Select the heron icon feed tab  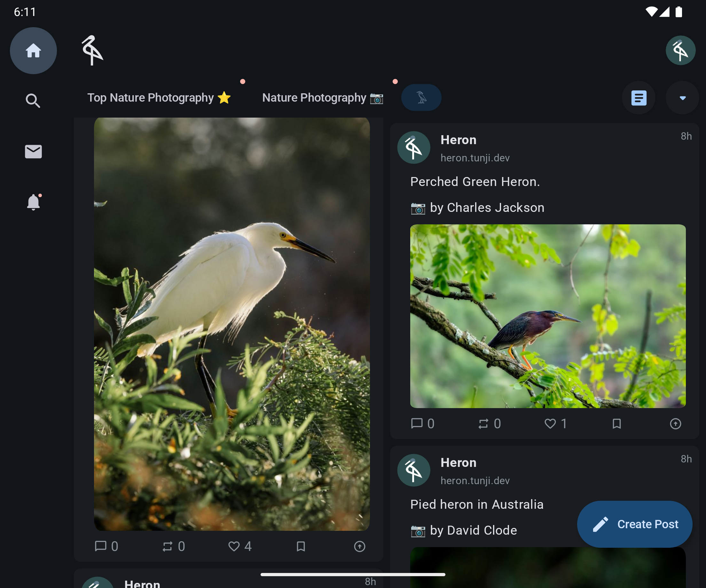click(x=420, y=97)
